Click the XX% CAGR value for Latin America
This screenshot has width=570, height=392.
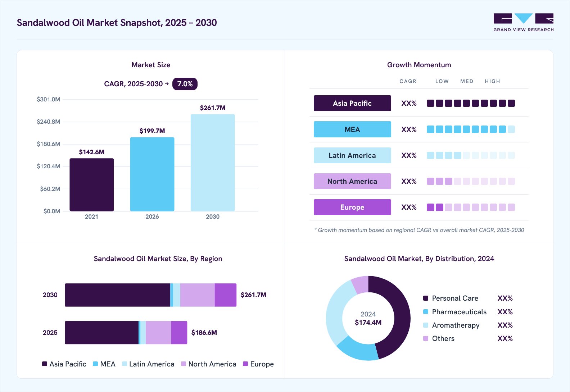tap(409, 155)
